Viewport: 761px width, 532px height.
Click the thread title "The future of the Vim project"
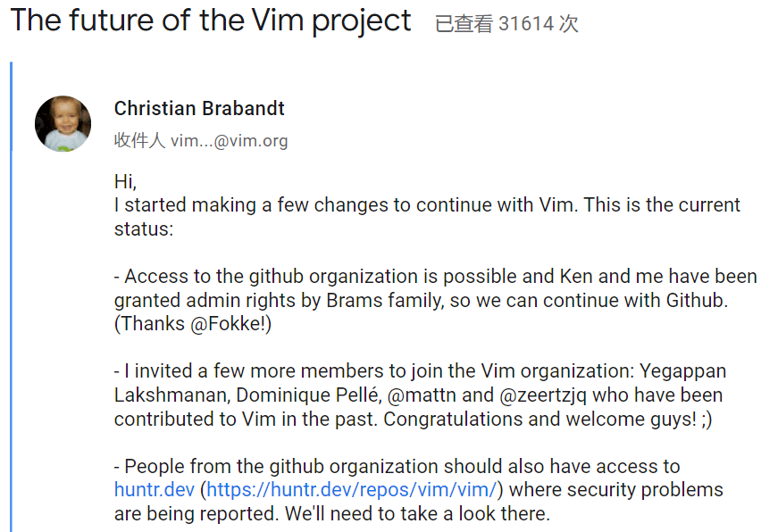point(211,21)
